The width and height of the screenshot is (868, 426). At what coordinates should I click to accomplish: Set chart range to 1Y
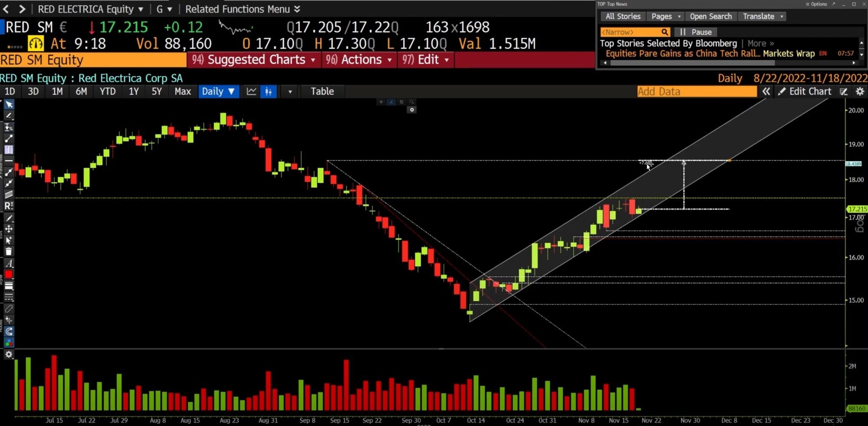134,92
